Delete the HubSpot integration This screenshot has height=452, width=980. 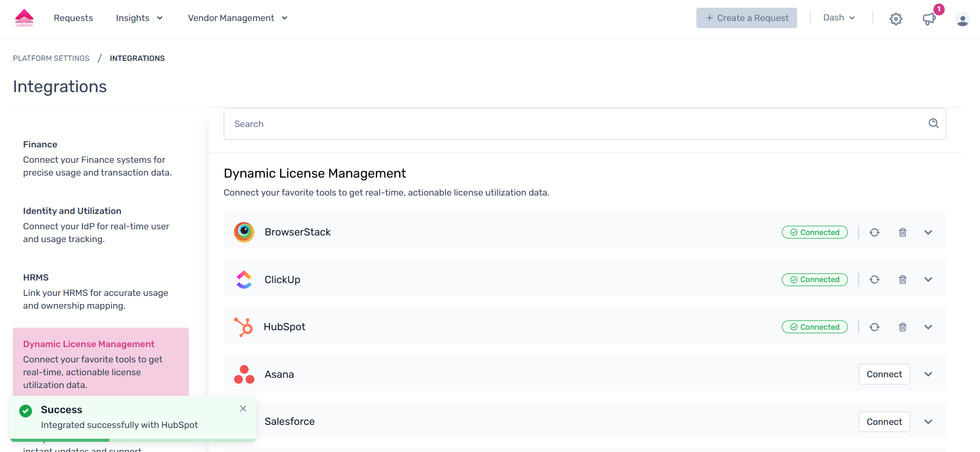pyautogui.click(x=903, y=327)
